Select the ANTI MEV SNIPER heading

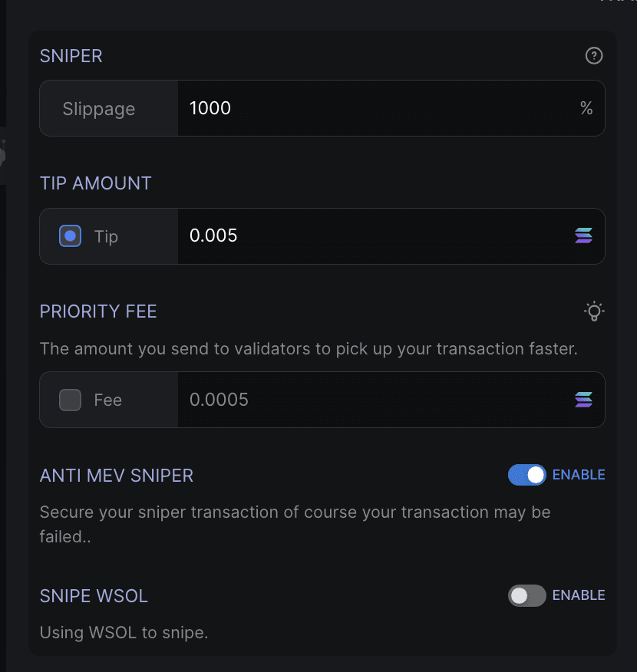click(x=117, y=476)
